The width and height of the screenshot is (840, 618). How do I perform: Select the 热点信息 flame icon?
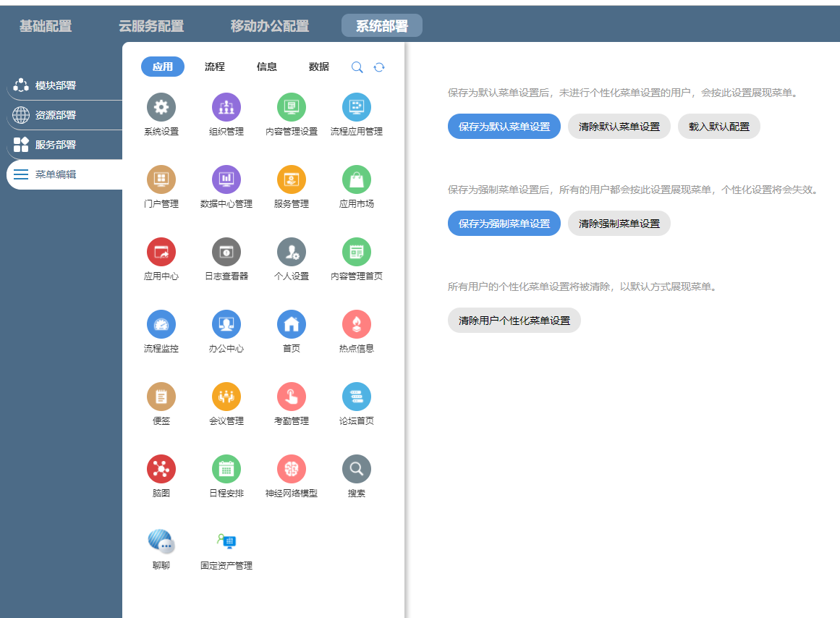(x=356, y=324)
